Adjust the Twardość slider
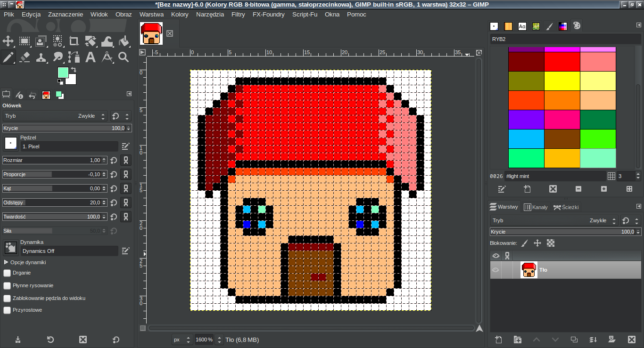The image size is (644, 348). (55, 217)
